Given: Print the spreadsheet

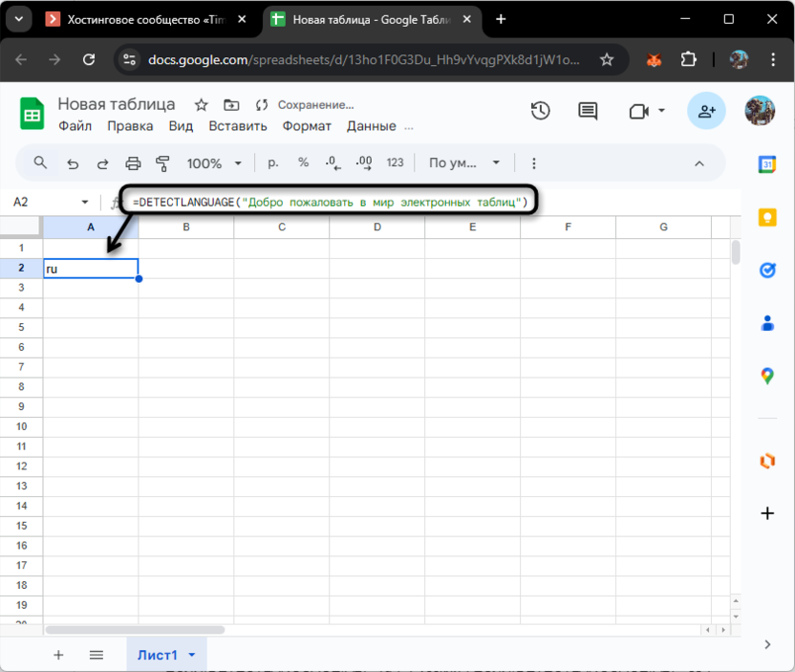Looking at the screenshot, I should click(133, 163).
